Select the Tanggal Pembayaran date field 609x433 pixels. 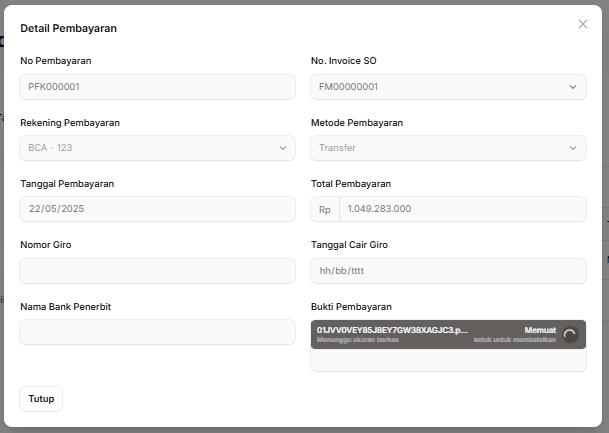coord(157,209)
